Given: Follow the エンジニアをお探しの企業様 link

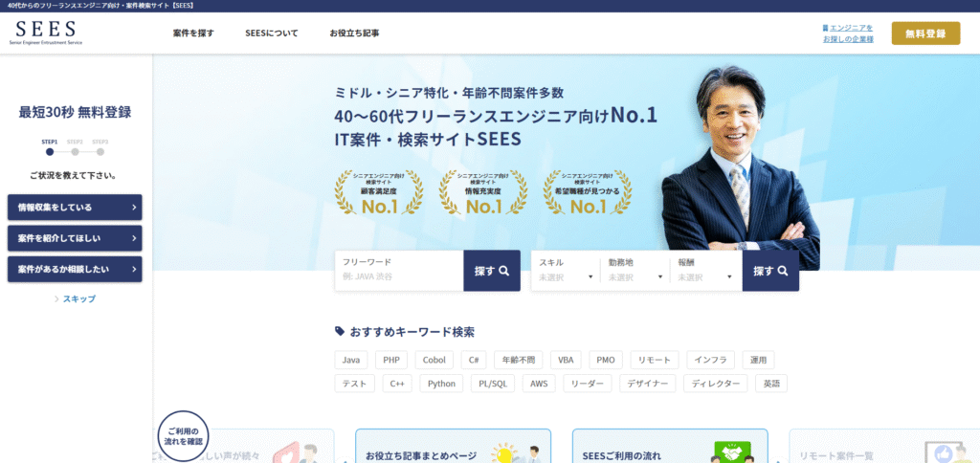Looking at the screenshot, I should (848, 33).
